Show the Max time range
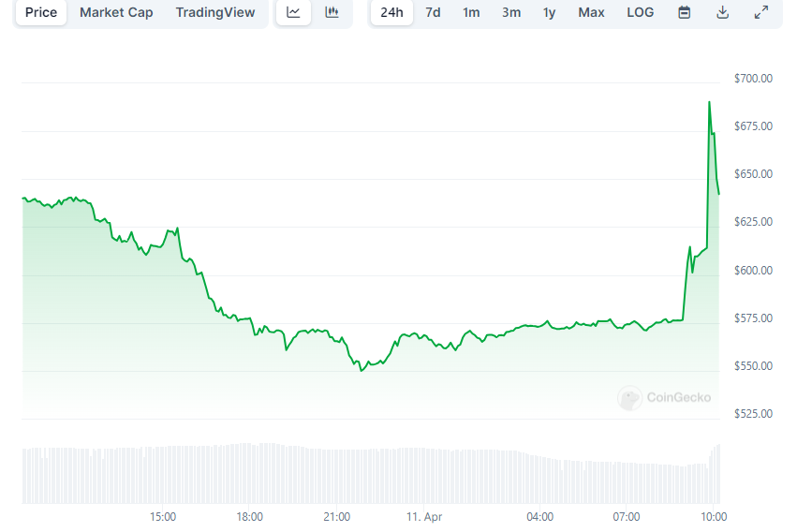 coord(591,12)
